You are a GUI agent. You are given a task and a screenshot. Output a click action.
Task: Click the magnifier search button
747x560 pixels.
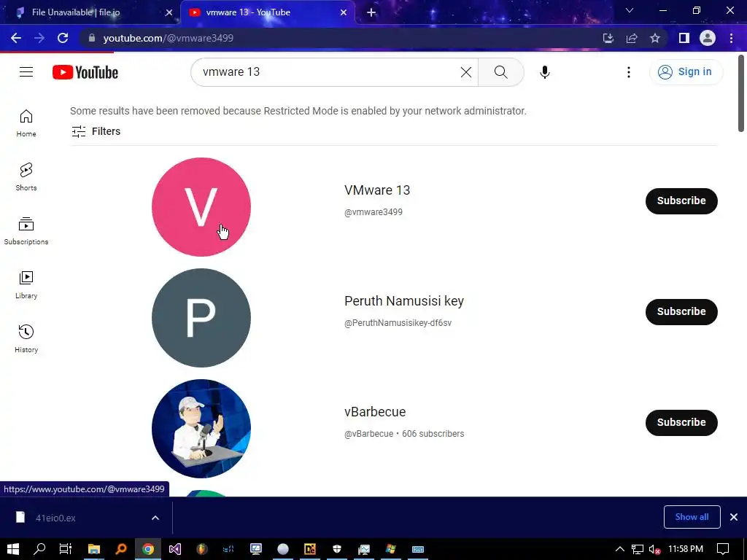(x=500, y=72)
